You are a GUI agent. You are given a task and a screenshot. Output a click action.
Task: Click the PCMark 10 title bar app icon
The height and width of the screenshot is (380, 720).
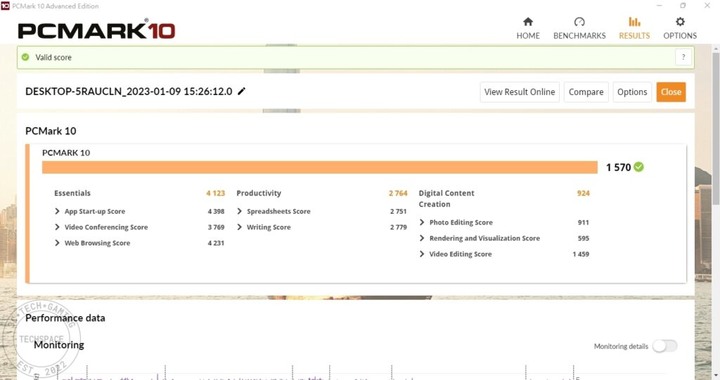tap(5, 6)
